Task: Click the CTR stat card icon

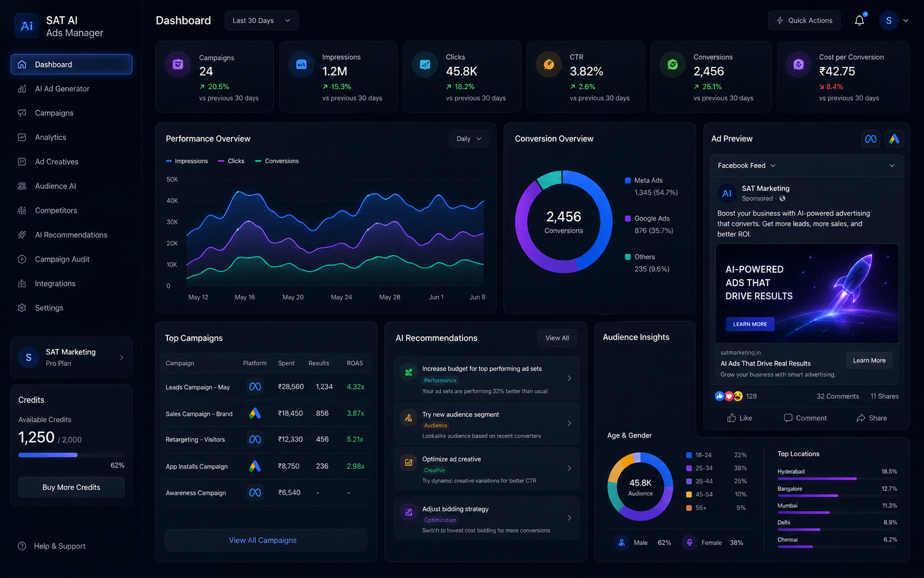Action: [549, 65]
